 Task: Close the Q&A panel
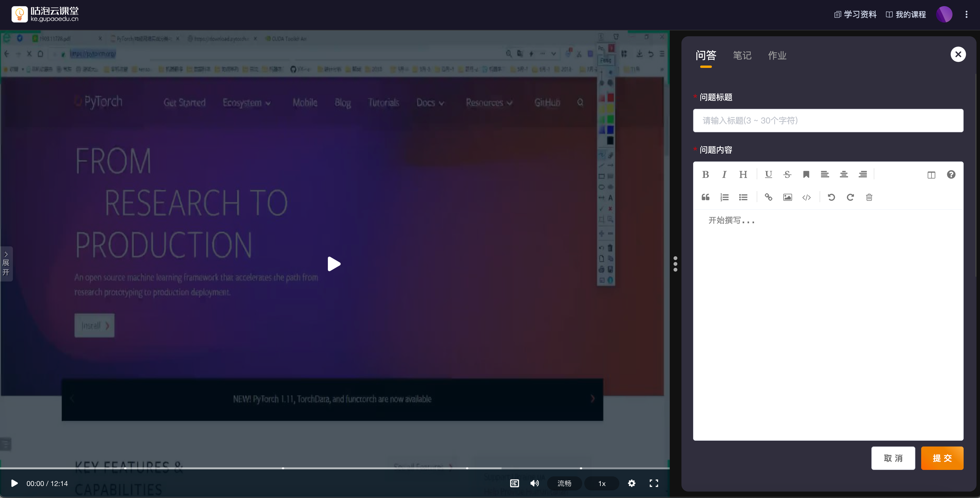point(958,54)
